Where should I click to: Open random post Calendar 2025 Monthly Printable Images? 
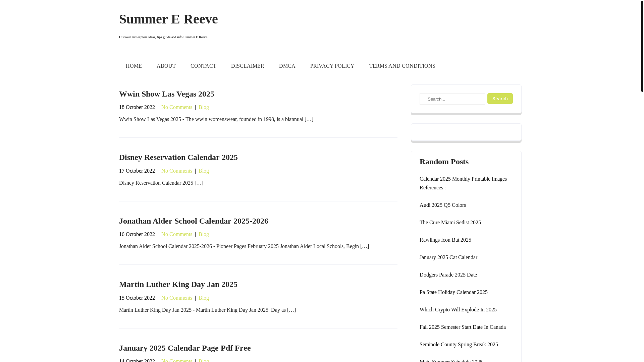(463, 183)
